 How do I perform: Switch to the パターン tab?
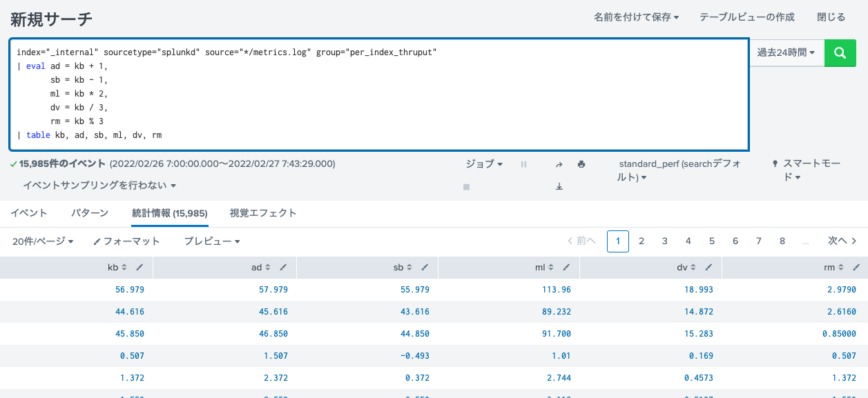pos(88,213)
